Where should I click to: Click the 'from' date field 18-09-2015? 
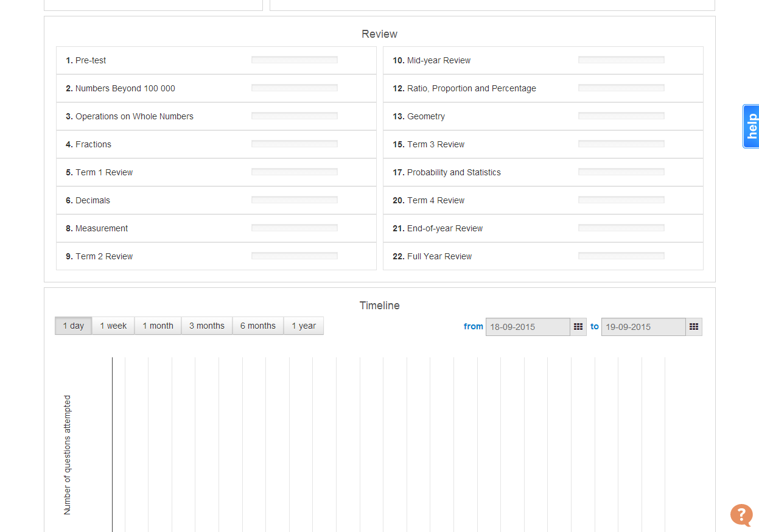pos(528,327)
